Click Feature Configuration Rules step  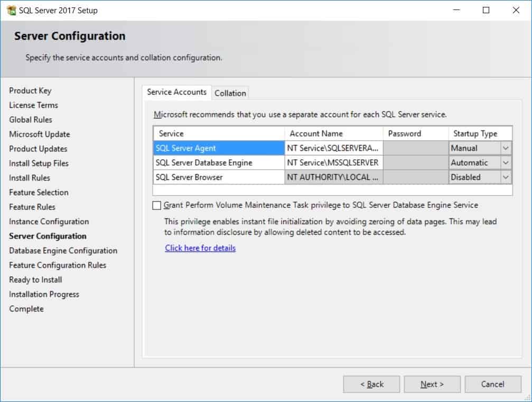pyautogui.click(x=58, y=266)
